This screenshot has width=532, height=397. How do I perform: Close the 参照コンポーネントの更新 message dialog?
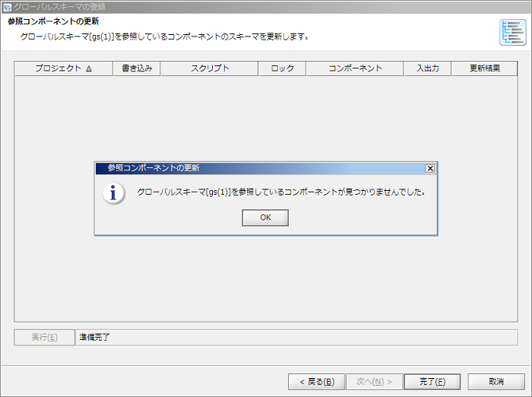tap(429, 168)
